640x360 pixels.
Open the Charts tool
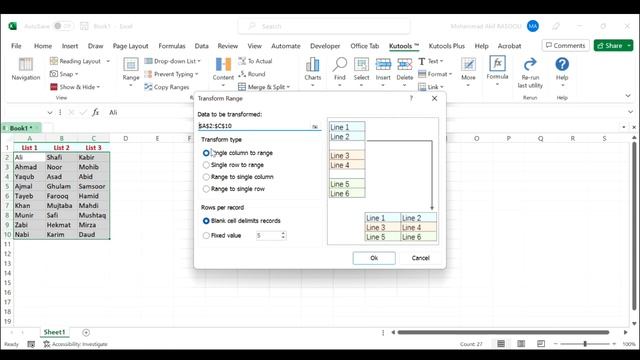(312, 72)
